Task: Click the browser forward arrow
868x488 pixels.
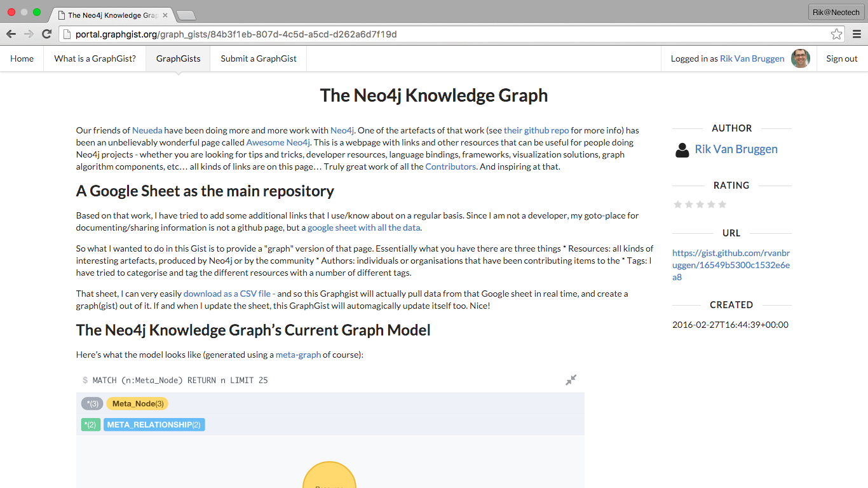Action: tap(29, 34)
